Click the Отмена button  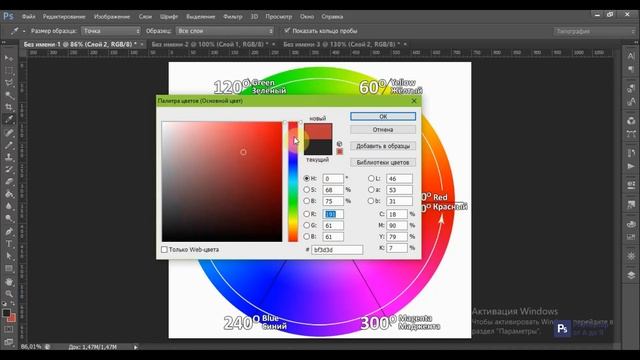(383, 129)
